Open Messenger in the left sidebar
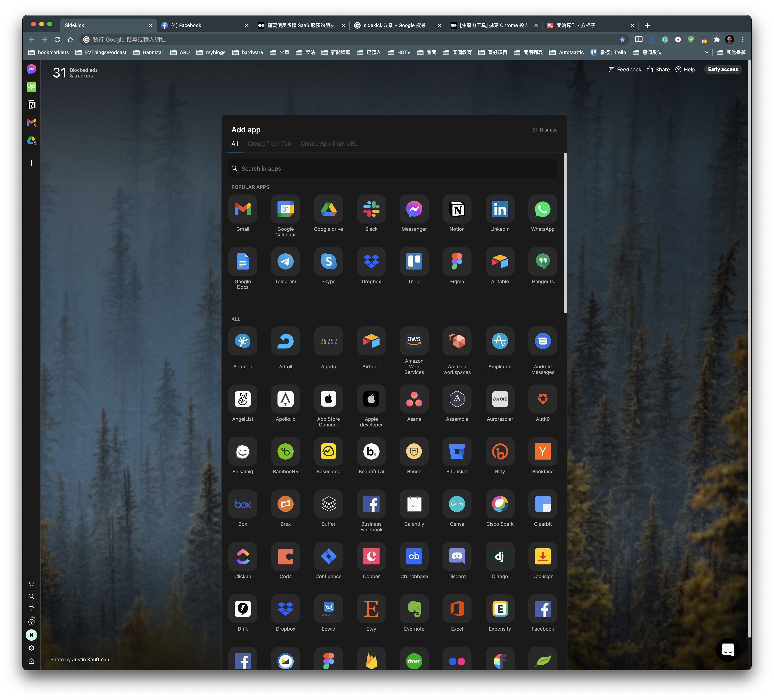The image size is (774, 700). pyautogui.click(x=31, y=69)
